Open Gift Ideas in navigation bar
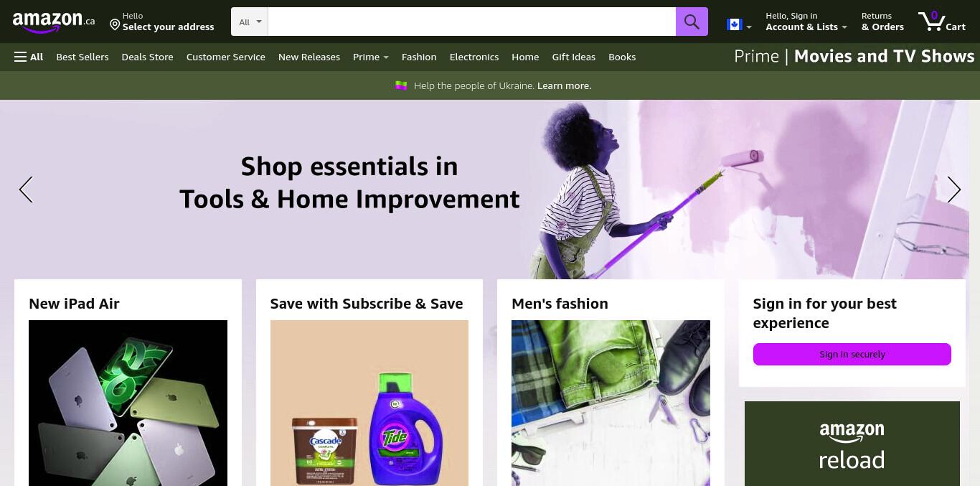Image resolution: width=980 pixels, height=486 pixels. tap(574, 57)
